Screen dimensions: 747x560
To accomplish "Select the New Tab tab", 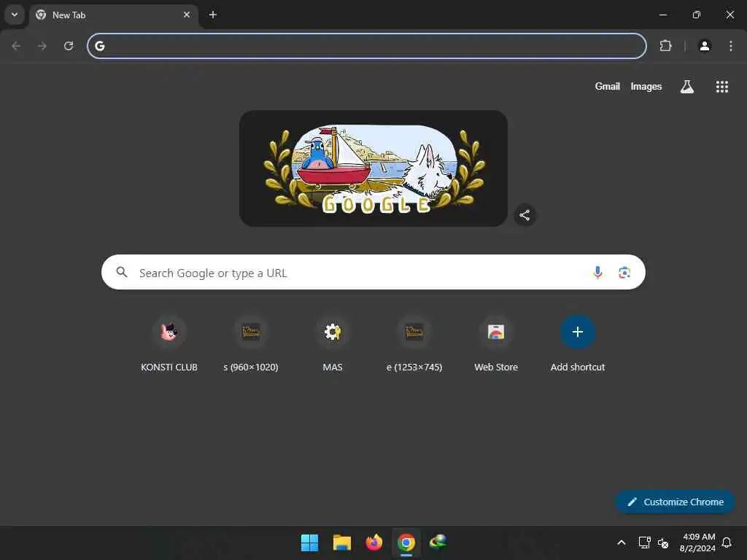I will tap(113, 15).
